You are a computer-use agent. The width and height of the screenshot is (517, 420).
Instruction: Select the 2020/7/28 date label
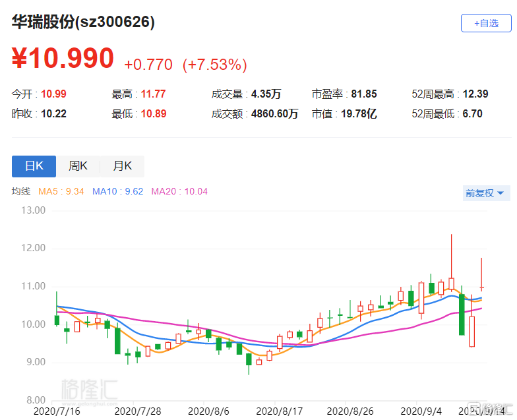[137, 411]
